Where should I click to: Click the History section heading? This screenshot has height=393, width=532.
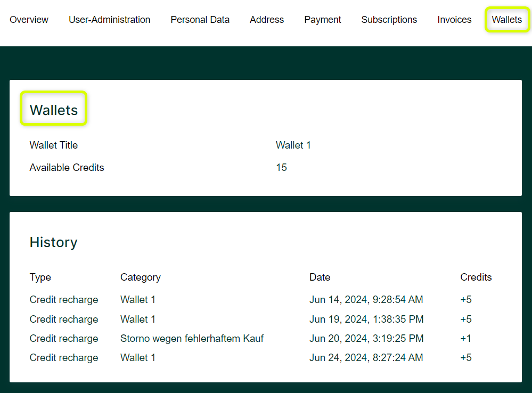54,242
